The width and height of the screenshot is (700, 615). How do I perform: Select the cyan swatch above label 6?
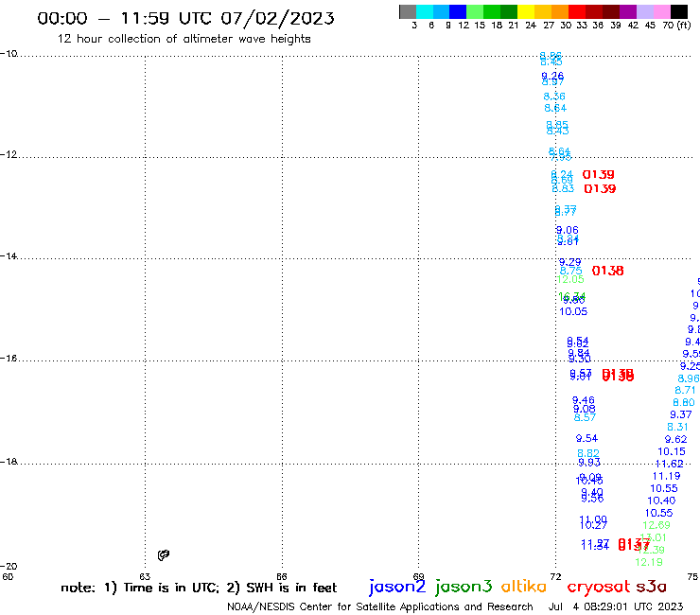[x=425, y=11]
